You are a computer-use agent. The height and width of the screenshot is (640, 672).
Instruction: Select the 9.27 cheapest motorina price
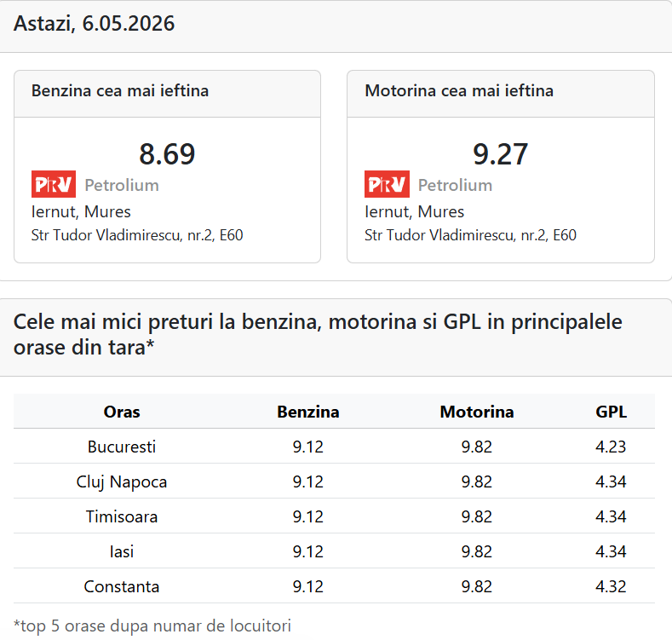point(501,154)
